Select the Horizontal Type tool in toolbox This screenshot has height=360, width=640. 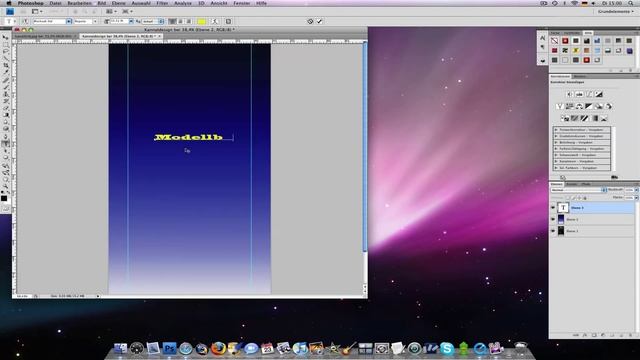coord(6,144)
